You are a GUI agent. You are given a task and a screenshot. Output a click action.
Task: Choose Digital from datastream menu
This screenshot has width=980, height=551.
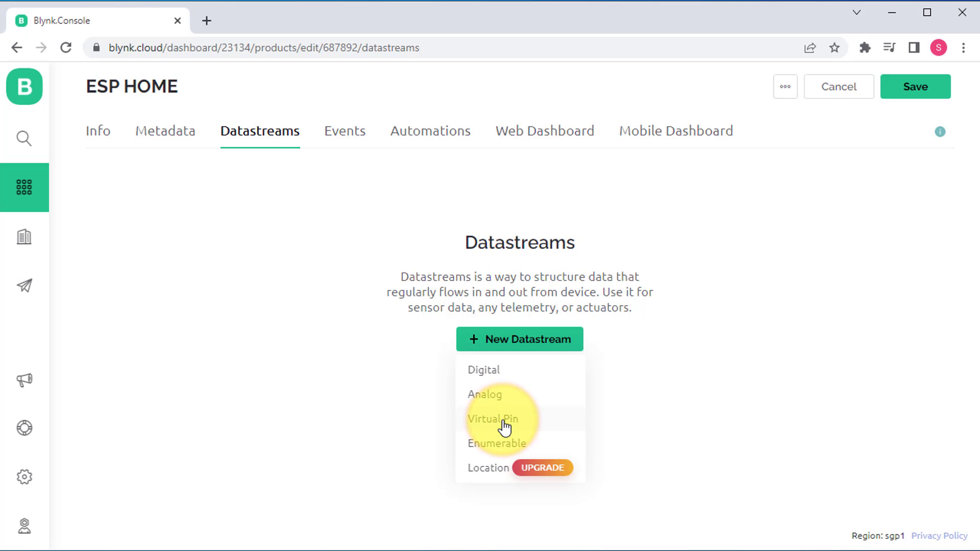(x=520, y=369)
